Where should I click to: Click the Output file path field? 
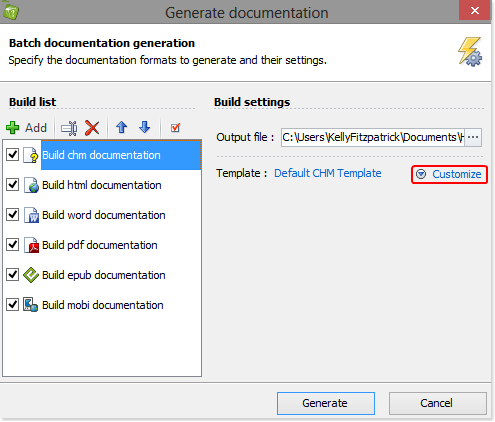373,137
